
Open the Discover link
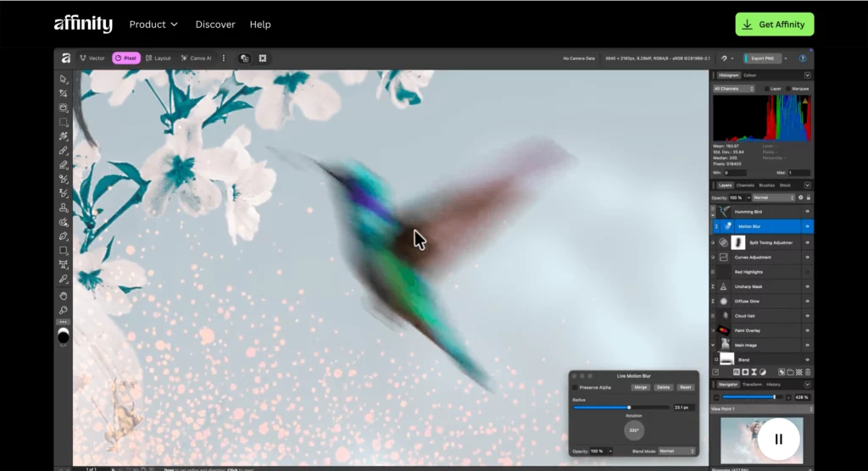click(215, 25)
